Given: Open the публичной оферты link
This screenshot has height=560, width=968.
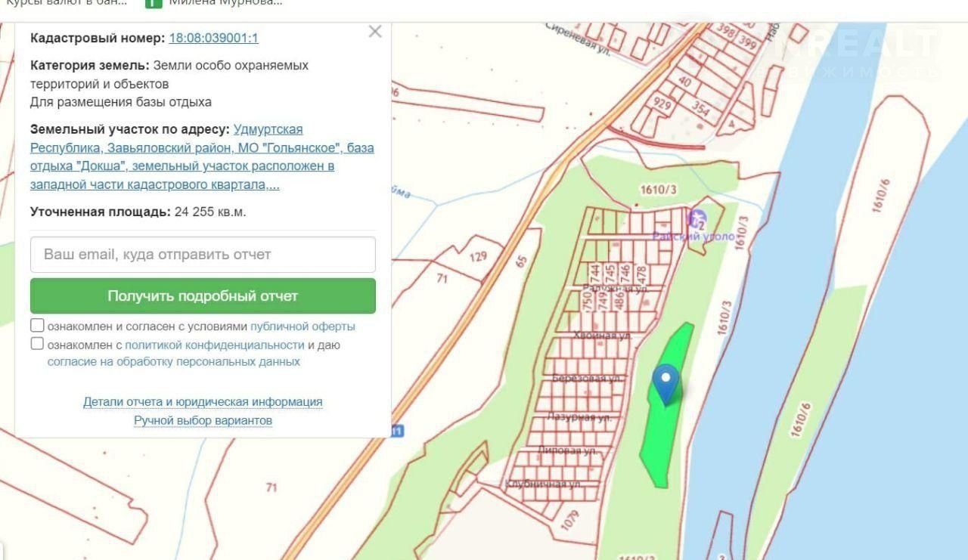Looking at the screenshot, I should 302,326.
